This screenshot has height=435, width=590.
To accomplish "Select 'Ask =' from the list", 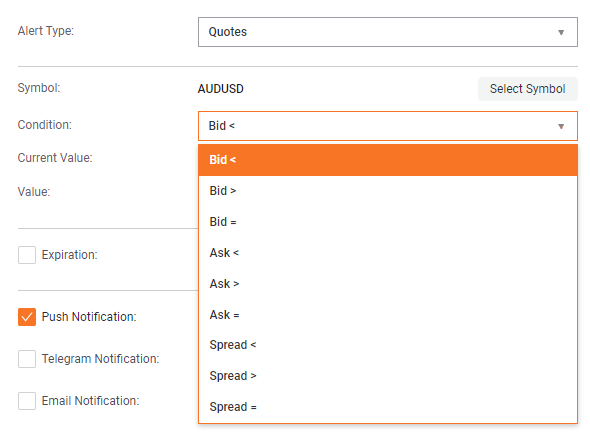I will (388, 314).
